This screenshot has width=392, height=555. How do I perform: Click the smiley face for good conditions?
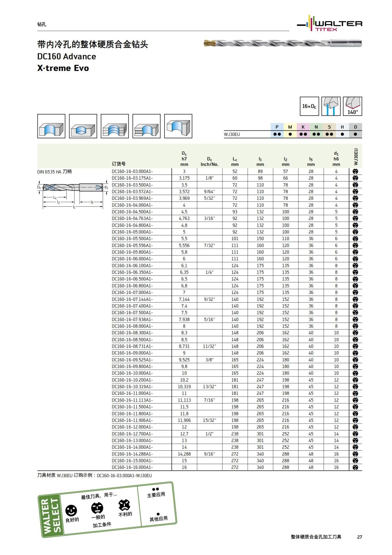[71, 511]
